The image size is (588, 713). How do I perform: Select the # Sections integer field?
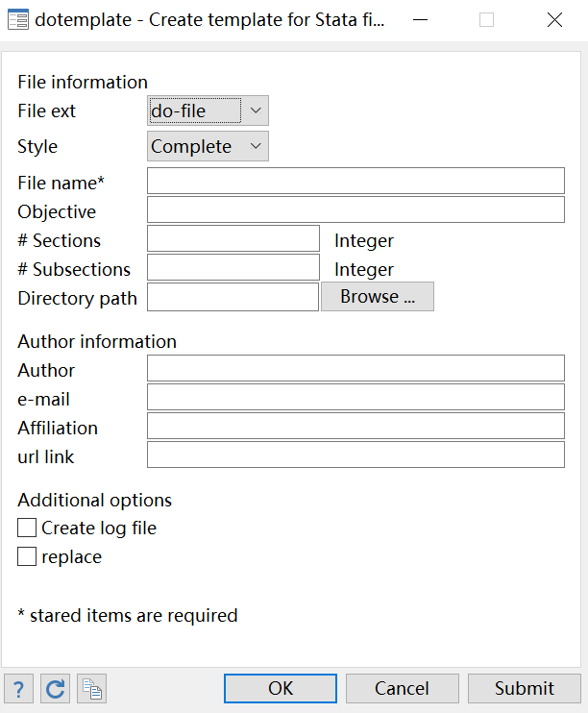click(233, 238)
